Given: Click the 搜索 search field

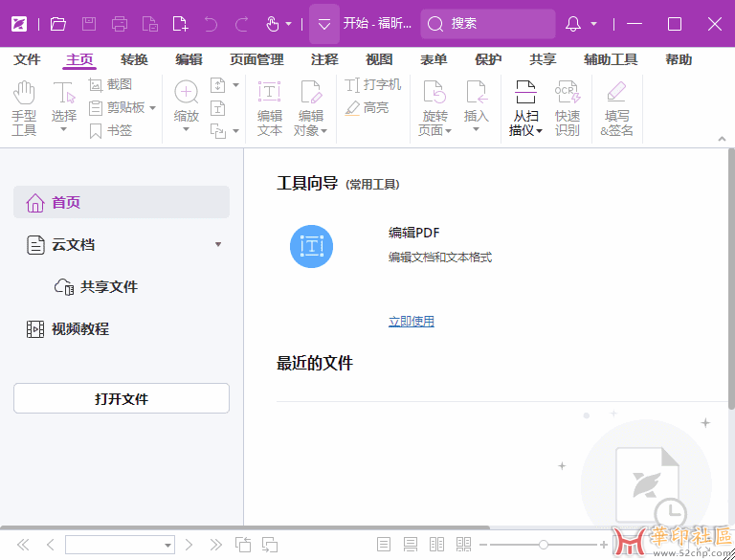Looking at the screenshot, I should coord(488,24).
